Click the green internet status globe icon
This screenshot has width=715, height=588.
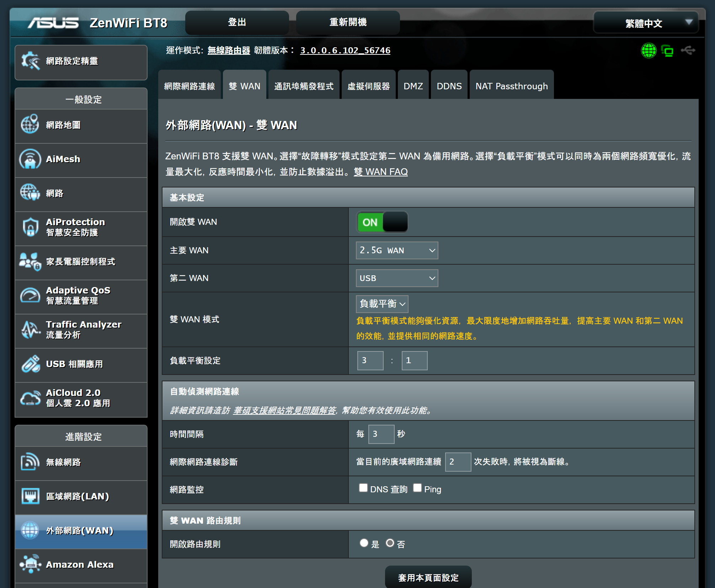[649, 51]
